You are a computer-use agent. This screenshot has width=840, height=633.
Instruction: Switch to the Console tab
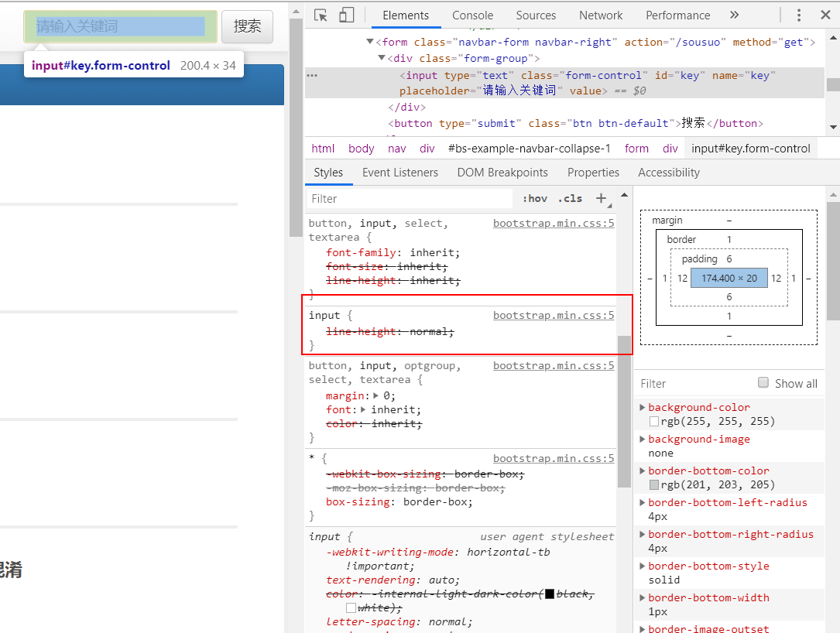(472, 15)
